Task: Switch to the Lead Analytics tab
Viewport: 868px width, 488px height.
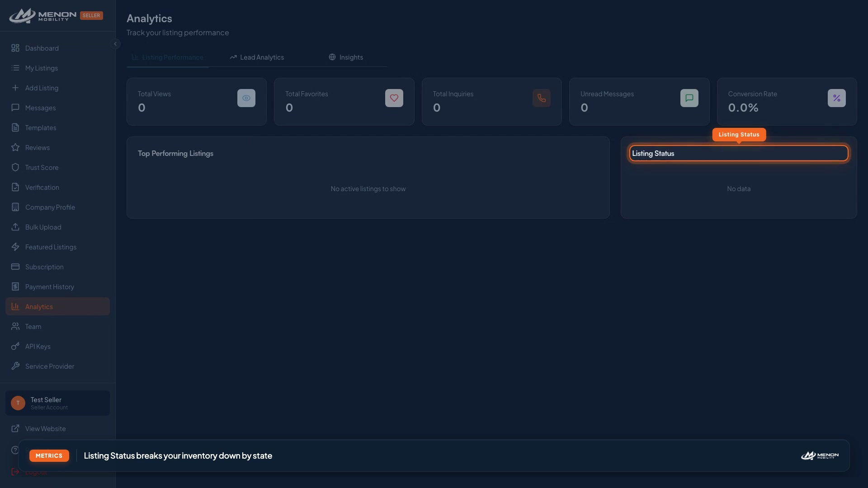Action: [x=257, y=57]
